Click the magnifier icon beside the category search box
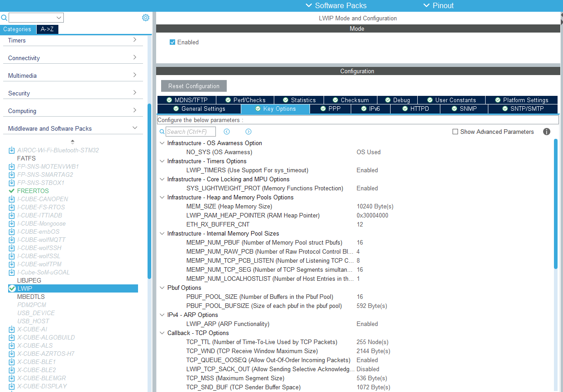 [x=4, y=18]
